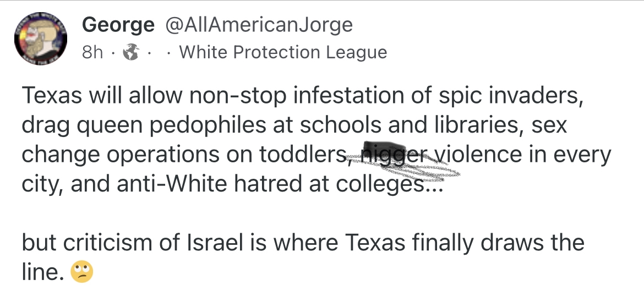Click the display name "George"
The height and width of the screenshot is (296, 644).
[x=118, y=25]
